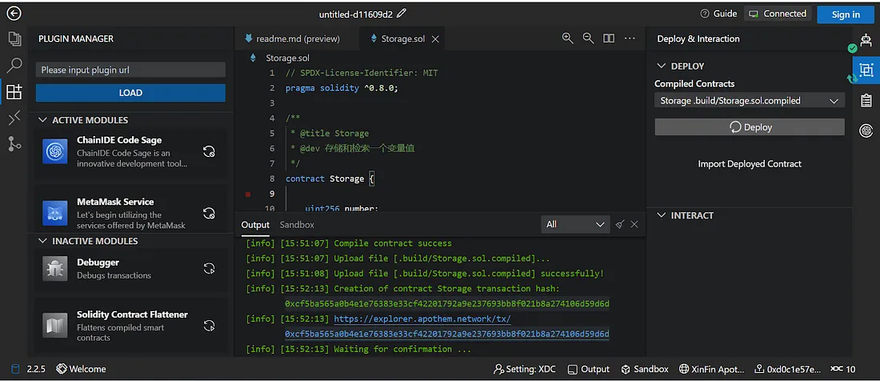
Task: Collapse the DEPLOY section
Action: click(661, 66)
